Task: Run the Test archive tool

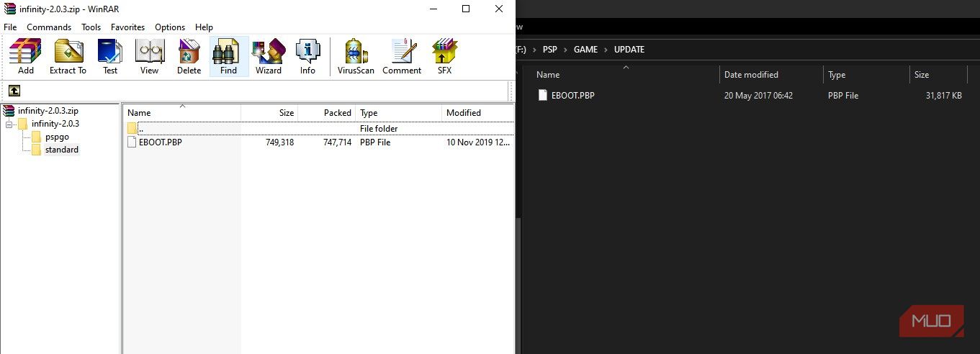Action: pos(110,57)
